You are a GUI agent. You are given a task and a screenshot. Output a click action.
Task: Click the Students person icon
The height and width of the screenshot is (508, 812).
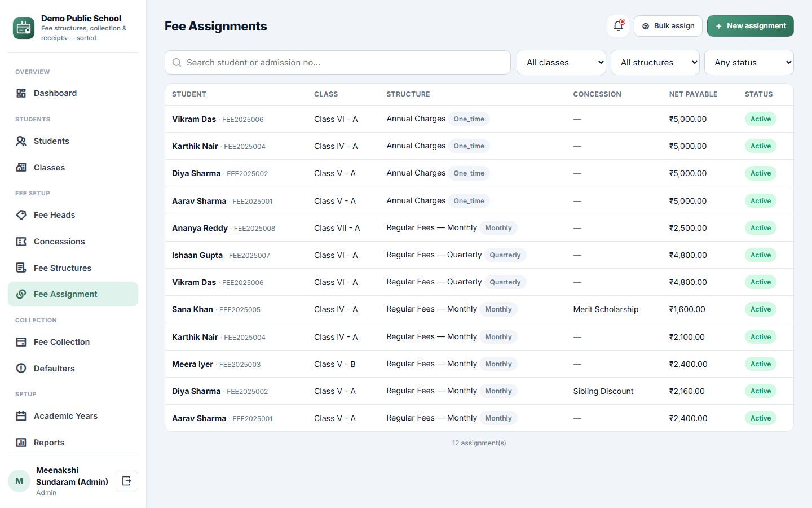coord(21,141)
